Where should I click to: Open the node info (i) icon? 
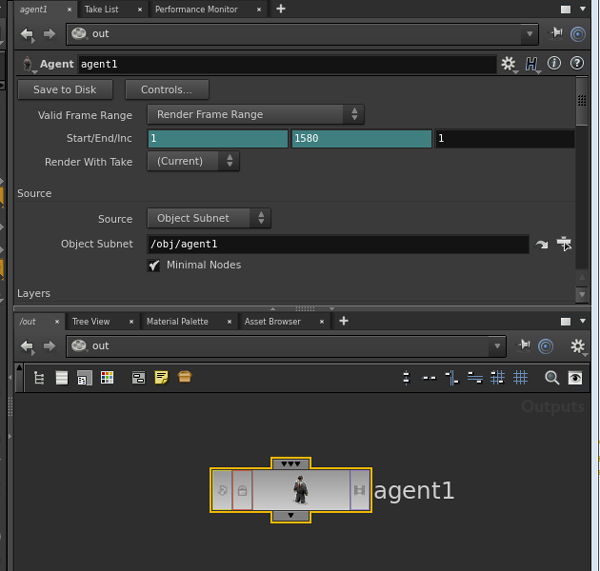click(x=554, y=63)
